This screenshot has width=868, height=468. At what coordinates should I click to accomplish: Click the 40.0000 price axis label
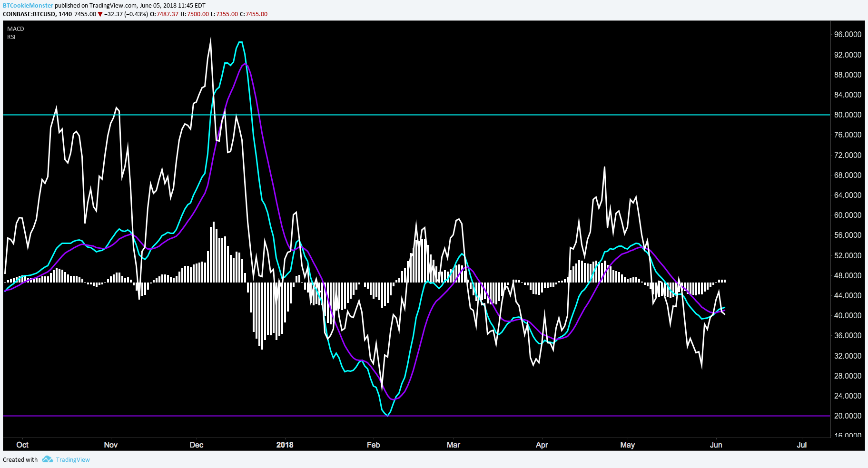(x=848, y=315)
